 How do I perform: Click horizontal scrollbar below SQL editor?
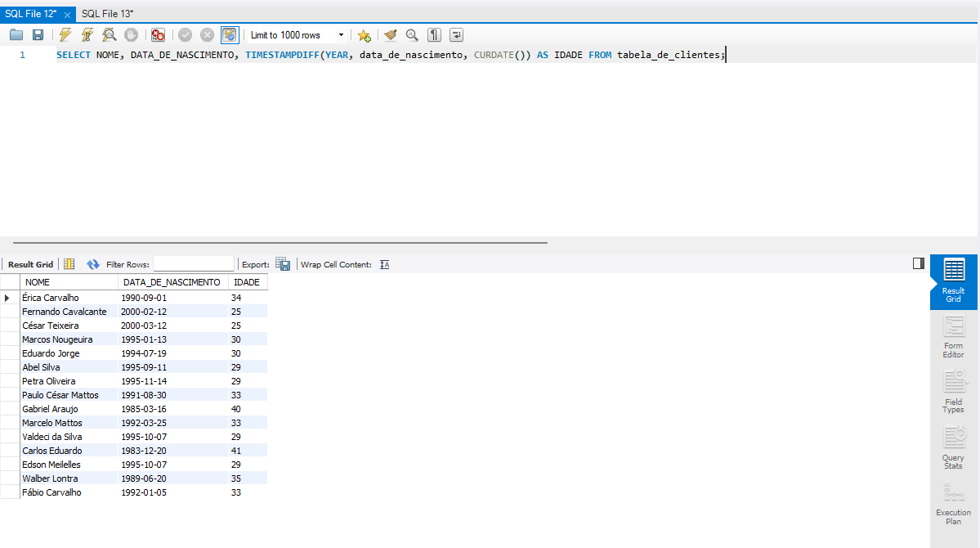280,242
